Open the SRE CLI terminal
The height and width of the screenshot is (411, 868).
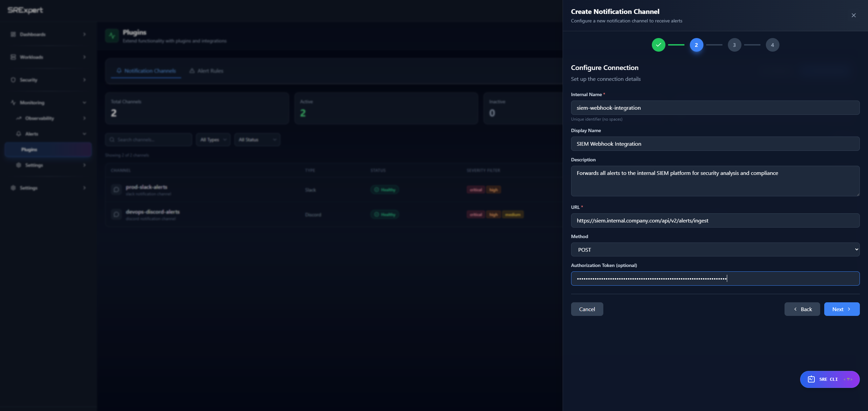point(829,379)
